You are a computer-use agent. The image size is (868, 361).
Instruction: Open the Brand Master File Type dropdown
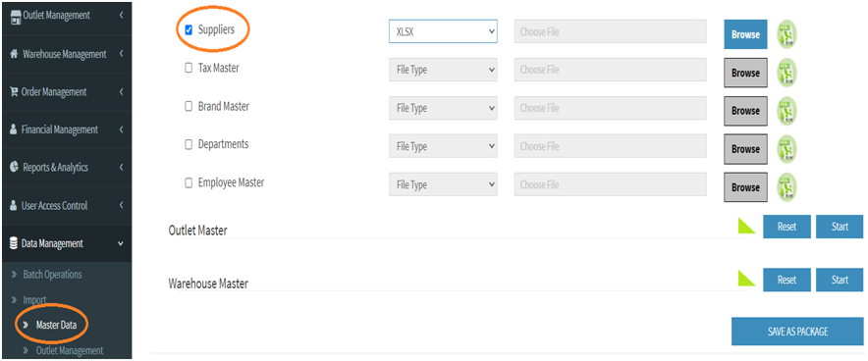pos(443,108)
